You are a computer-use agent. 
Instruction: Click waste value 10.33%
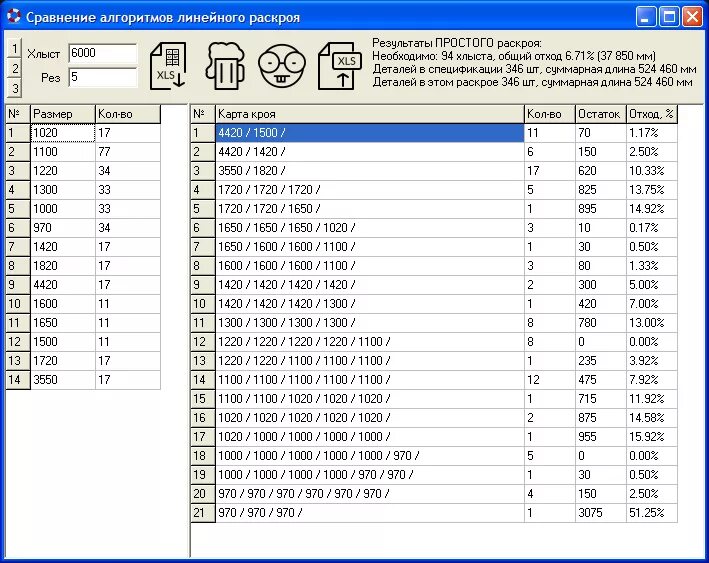coord(652,171)
